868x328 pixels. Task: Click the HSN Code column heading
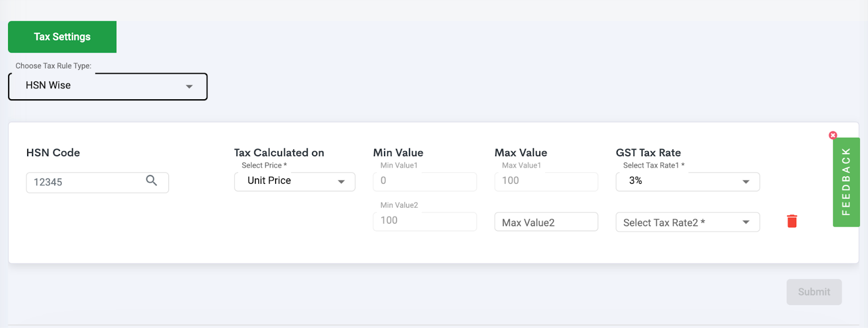(53, 153)
